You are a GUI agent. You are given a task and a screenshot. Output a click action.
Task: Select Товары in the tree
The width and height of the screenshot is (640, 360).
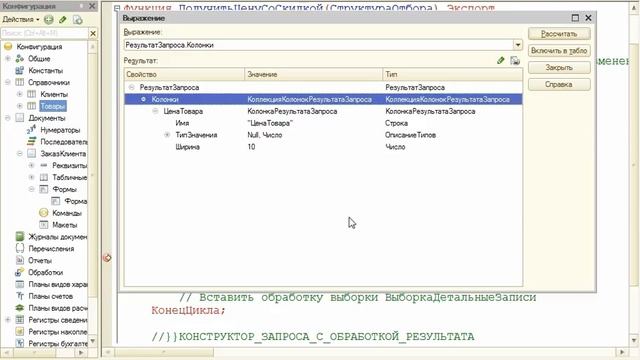click(53, 106)
